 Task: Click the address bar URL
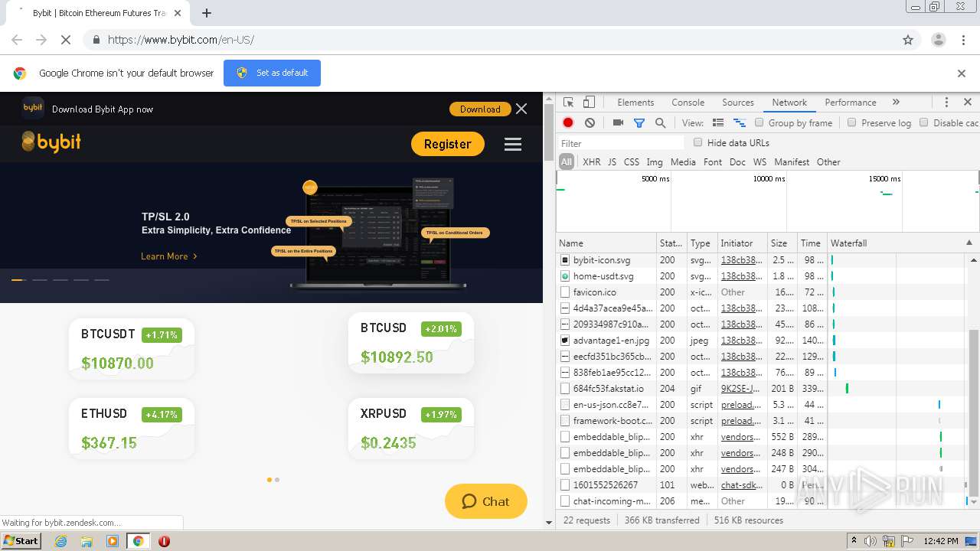tap(181, 40)
